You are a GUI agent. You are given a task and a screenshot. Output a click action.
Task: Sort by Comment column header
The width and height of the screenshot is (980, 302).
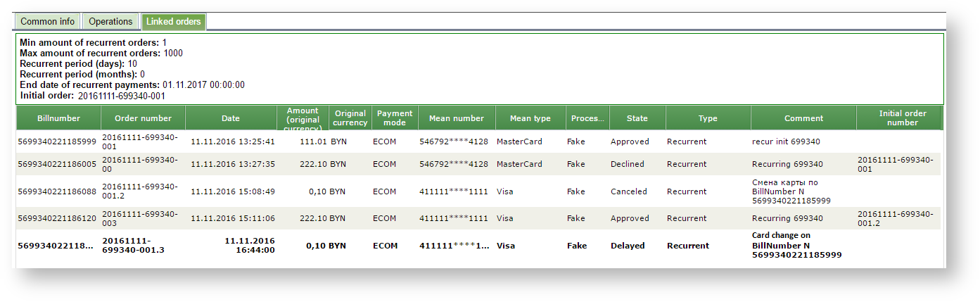pos(803,118)
